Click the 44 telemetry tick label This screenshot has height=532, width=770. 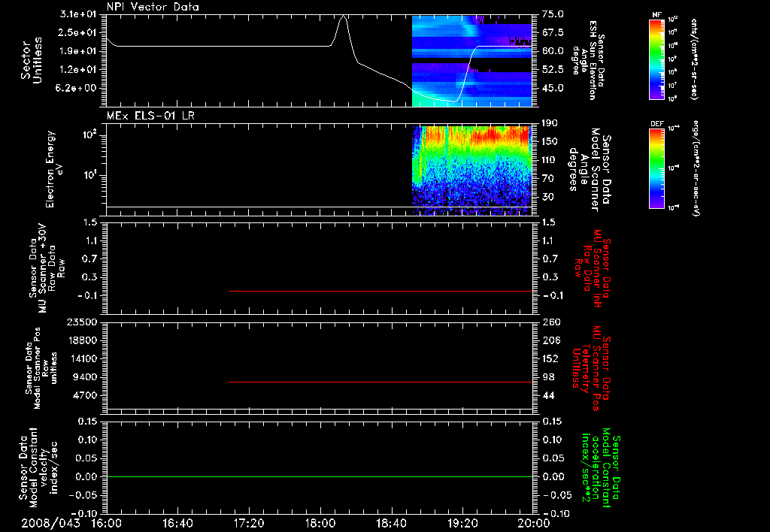[x=547, y=395]
